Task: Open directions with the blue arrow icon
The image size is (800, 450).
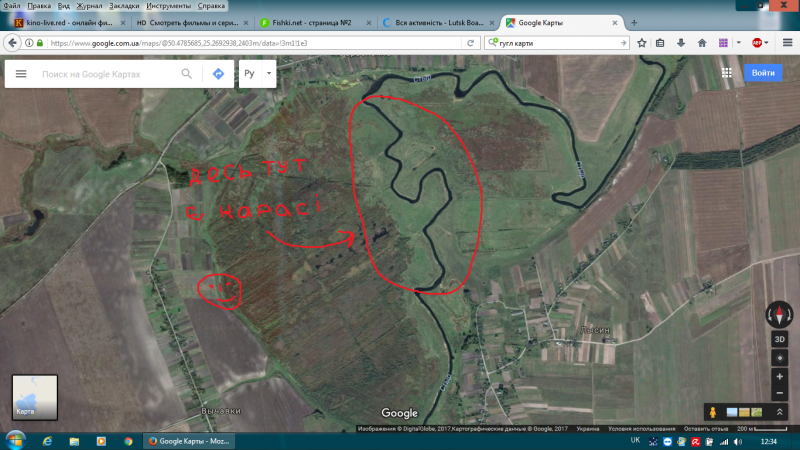Action: (217, 74)
